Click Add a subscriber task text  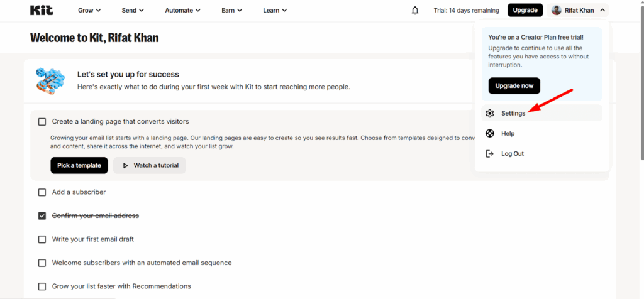(x=79, y=192)
